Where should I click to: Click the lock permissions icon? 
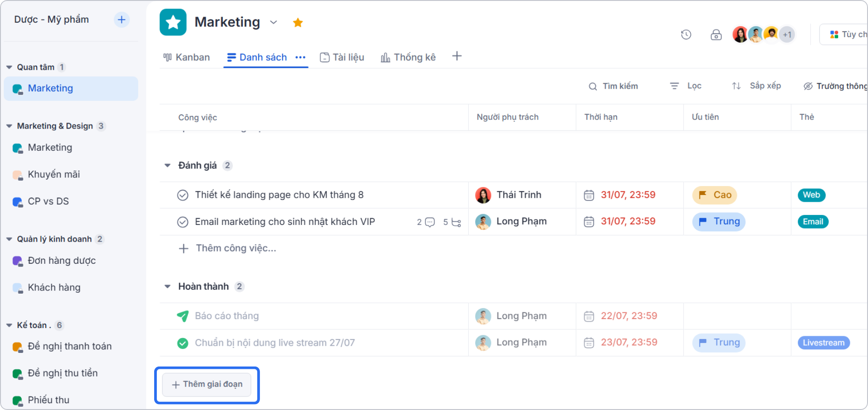[716, 34]
